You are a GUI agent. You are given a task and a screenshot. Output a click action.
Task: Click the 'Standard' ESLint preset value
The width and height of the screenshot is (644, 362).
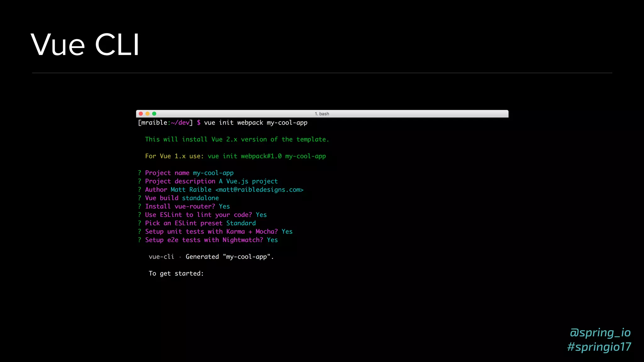[x=241, y=223]
